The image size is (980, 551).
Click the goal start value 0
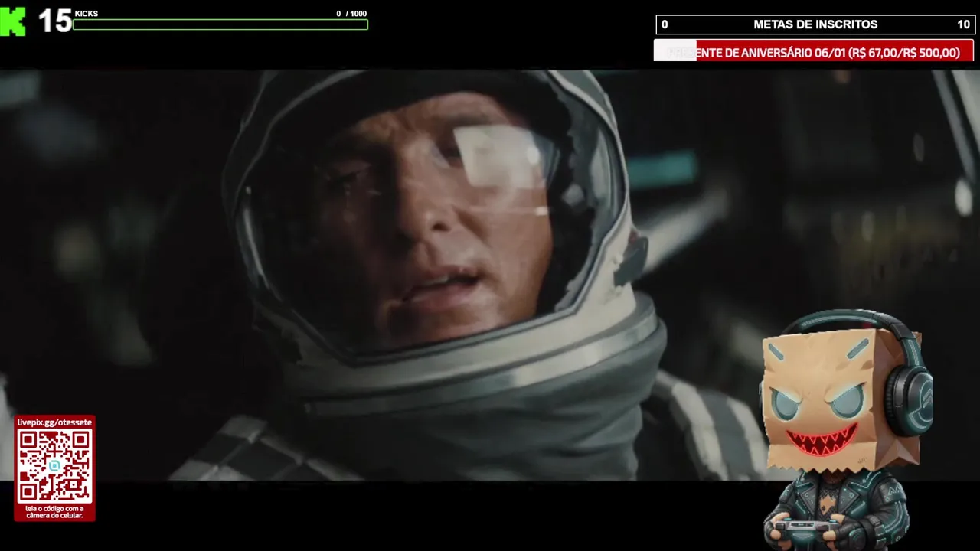tap(665, 24)
